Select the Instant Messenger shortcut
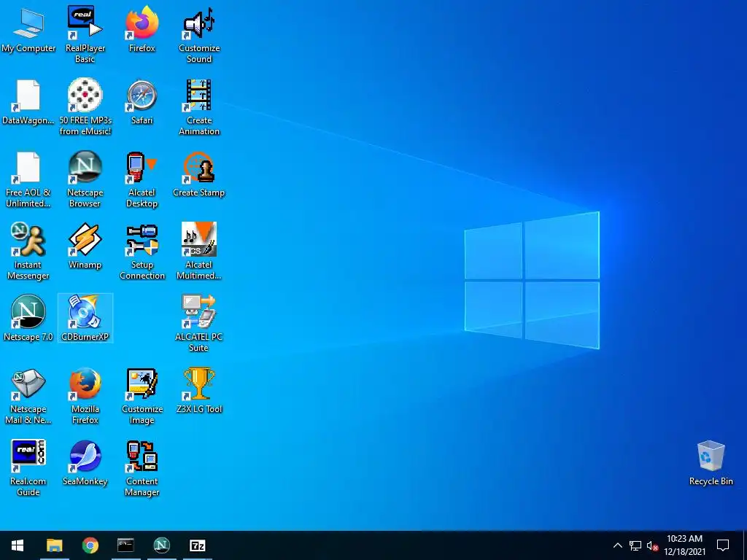 click(28, 252)
